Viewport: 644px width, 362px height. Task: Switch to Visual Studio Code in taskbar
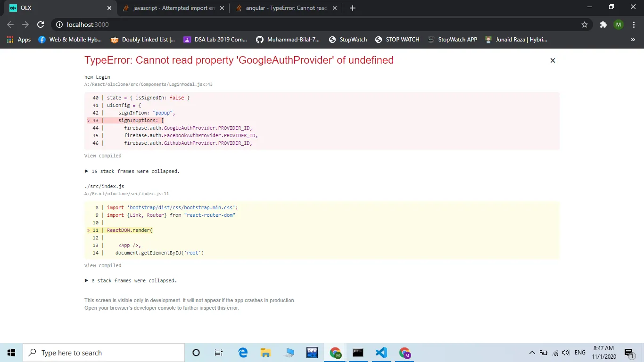(x=381, y=353)
